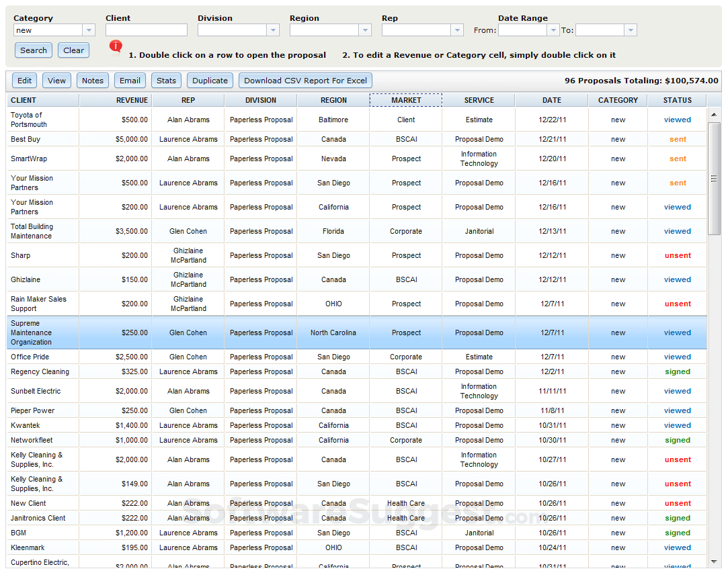The width and height of the screenshot is (728, 577).
Task: Click the Email toolbar button
Action: (x=130, y=80)
